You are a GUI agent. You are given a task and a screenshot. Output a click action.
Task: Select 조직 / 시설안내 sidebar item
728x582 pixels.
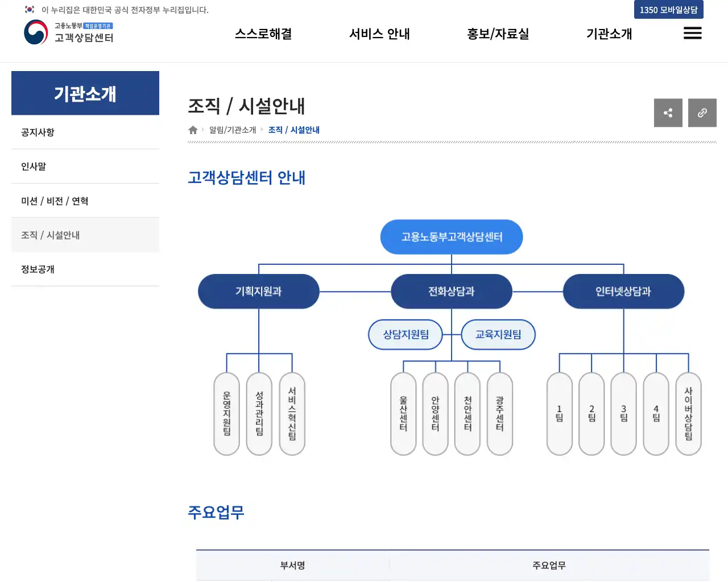[50, 235]
